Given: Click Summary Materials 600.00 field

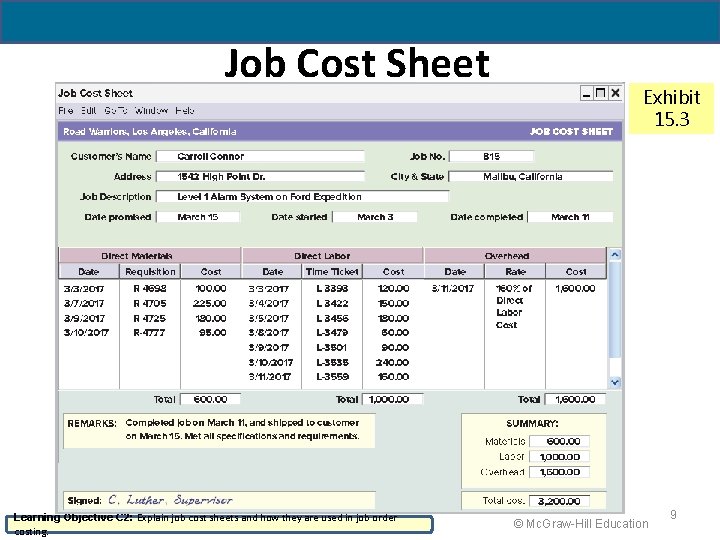Looking at the screenshot, I should tap(559, 441).
